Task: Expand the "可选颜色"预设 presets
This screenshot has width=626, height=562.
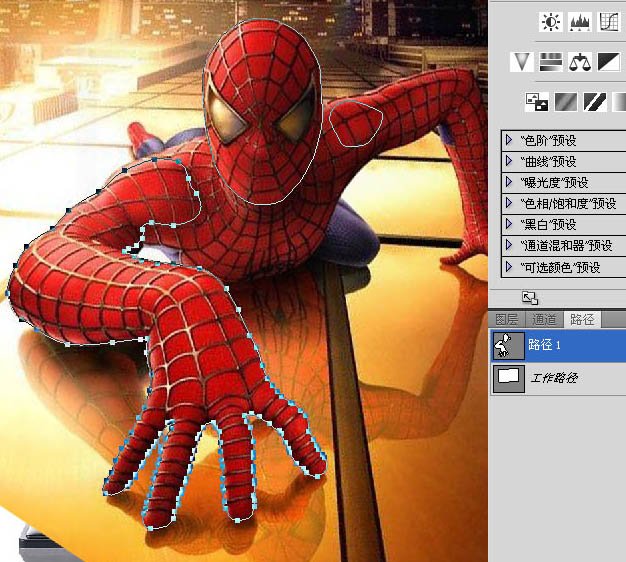Action: coord(509,267)
